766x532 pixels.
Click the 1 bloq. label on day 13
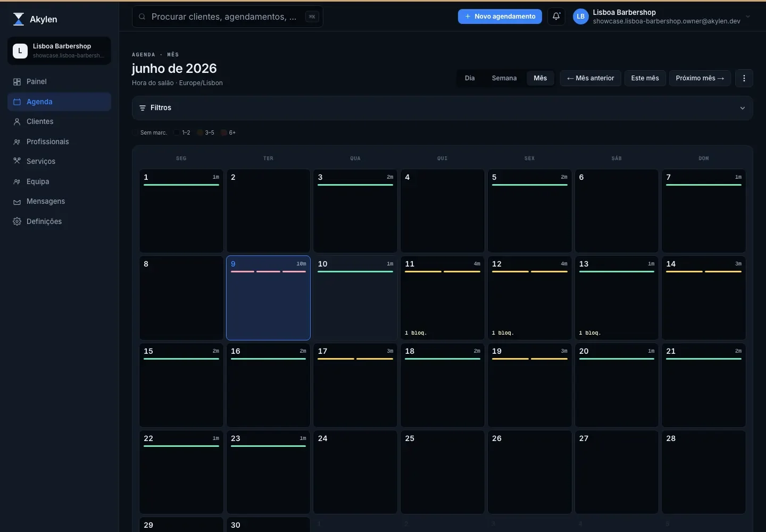click(x=590, y=333)
